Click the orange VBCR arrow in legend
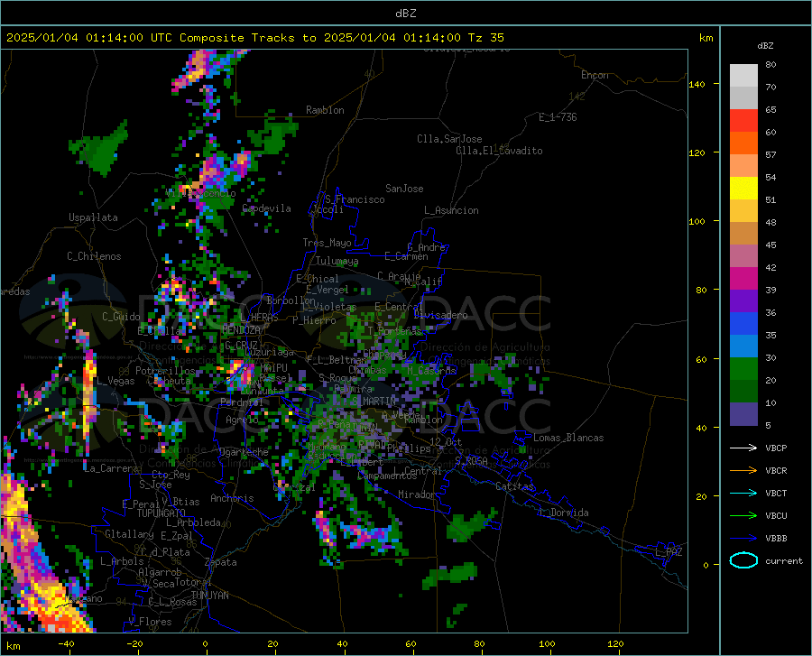The image size is (812, 656). click(x=743, y=471)
